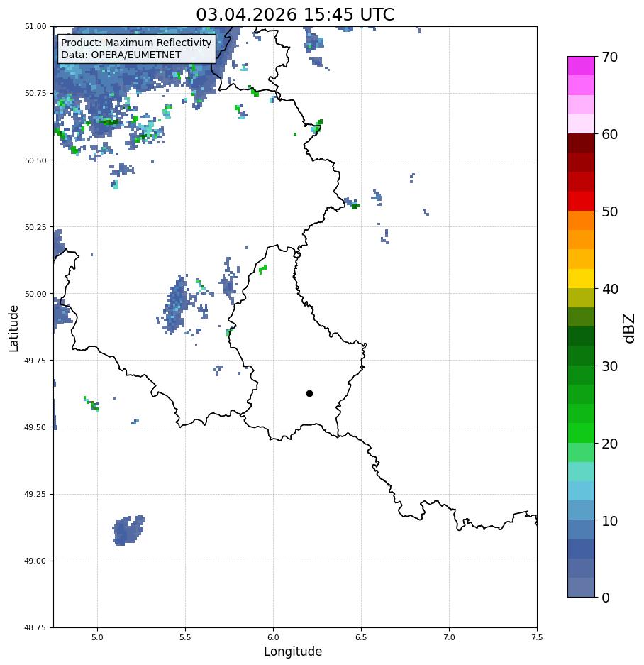This screenshot has height=665, width=644.
Task: Click latitude tick label 49.75
Action: point(35,360)
